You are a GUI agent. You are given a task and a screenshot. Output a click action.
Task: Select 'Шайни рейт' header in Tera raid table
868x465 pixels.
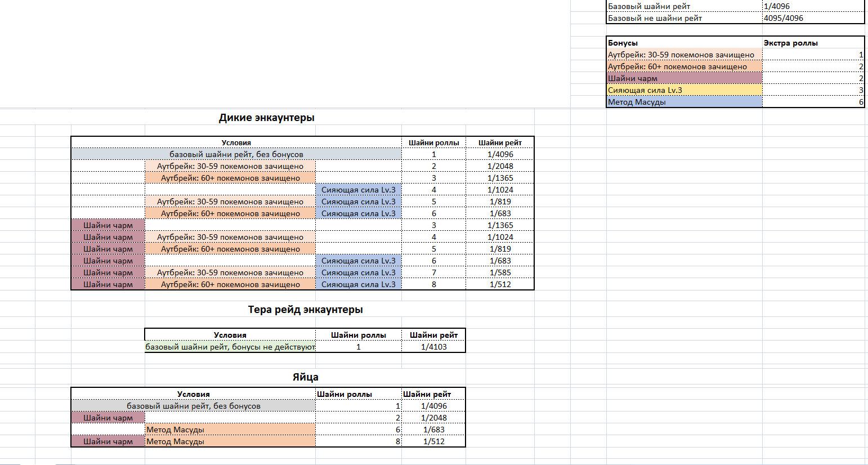[x=433, y=335]
